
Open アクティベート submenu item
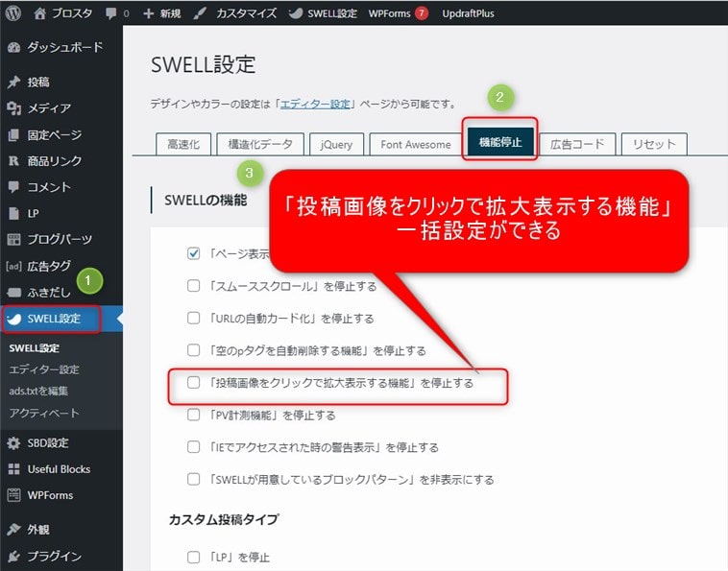click(44, 413)
